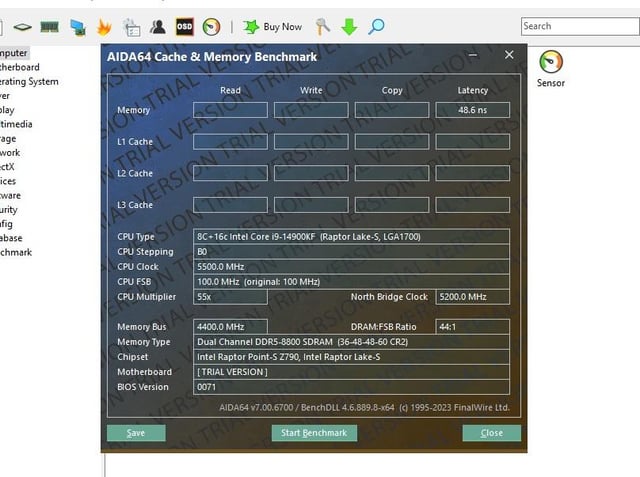Open the keys license toolbar icon

(x=322, y=27)
